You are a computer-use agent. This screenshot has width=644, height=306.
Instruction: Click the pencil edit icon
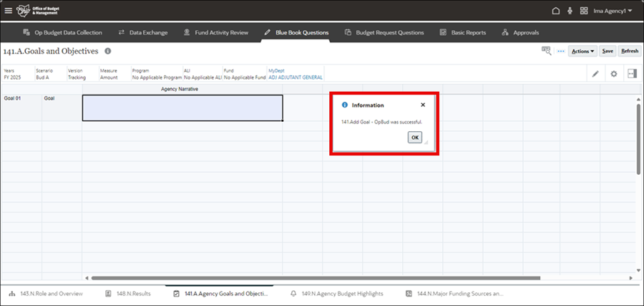(595, 74)
